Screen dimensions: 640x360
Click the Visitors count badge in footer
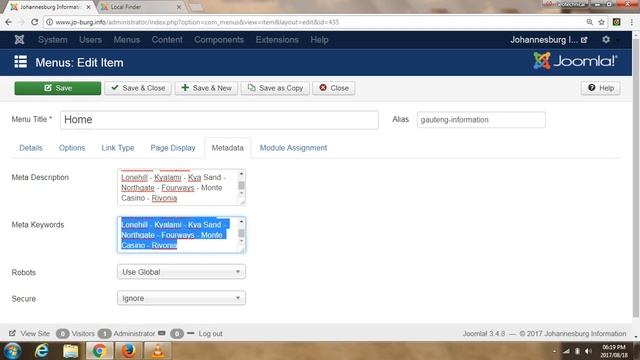tap(62, 333)
